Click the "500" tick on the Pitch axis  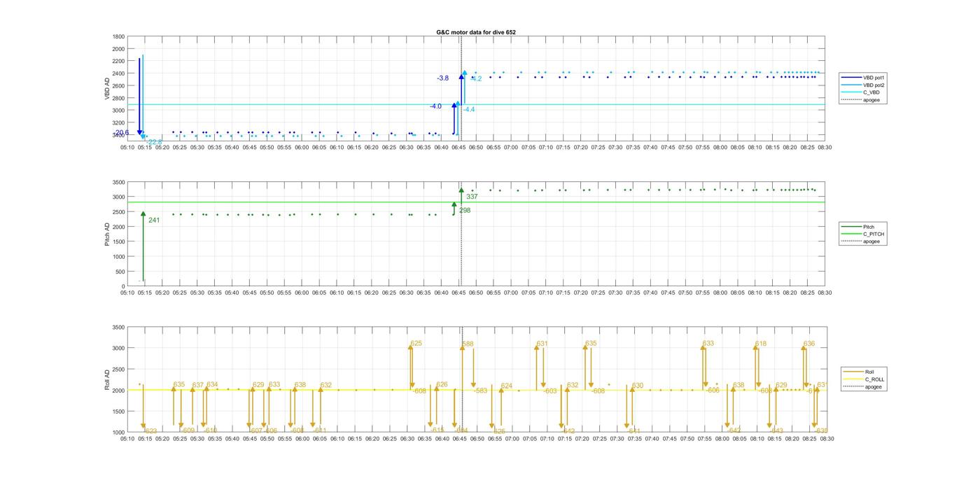120,272
